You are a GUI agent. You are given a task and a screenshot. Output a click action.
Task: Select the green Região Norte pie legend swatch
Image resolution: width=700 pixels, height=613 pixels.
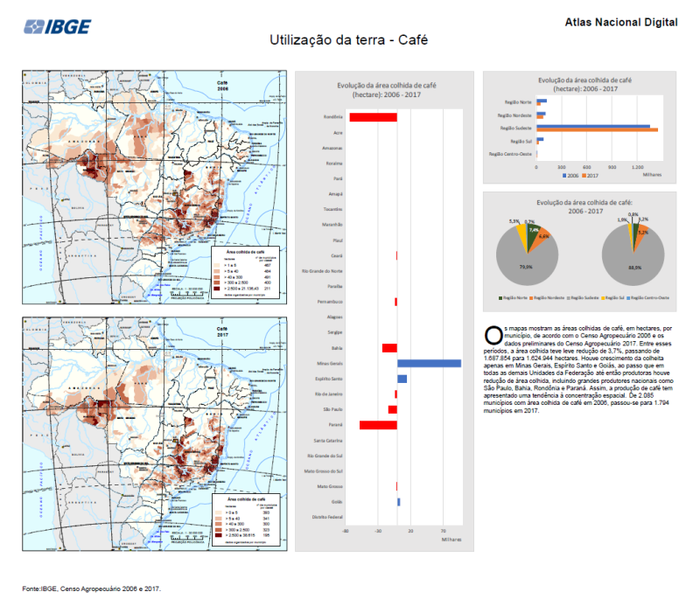500,297
